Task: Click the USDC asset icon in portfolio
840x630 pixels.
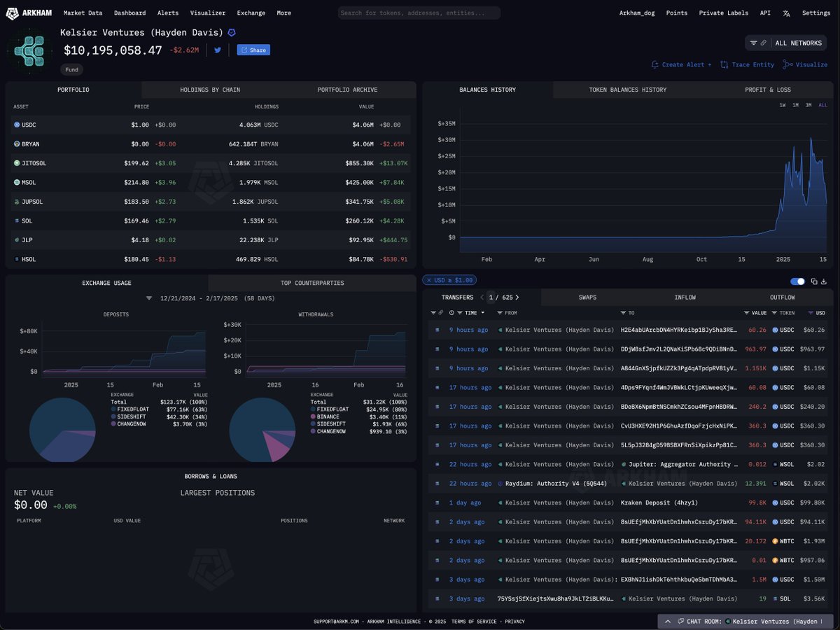Action: pyautogui.click(x=17, y=125)
